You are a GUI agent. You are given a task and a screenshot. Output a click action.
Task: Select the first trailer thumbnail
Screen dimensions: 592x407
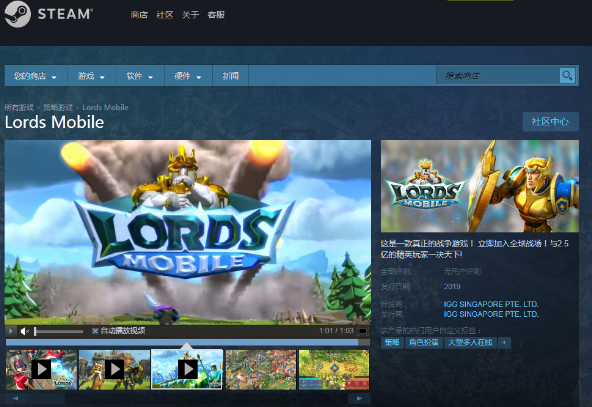click(41, 370)
